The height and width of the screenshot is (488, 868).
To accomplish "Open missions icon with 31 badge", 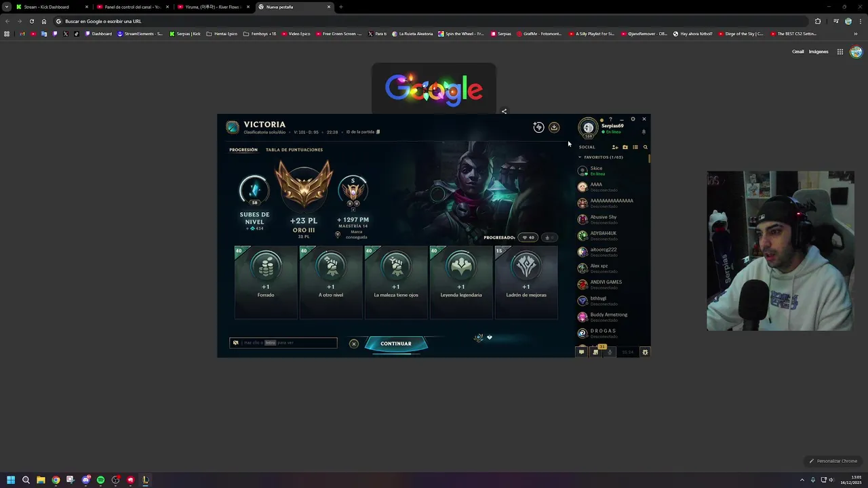I will pyautogui.click(x=596, y=352).
